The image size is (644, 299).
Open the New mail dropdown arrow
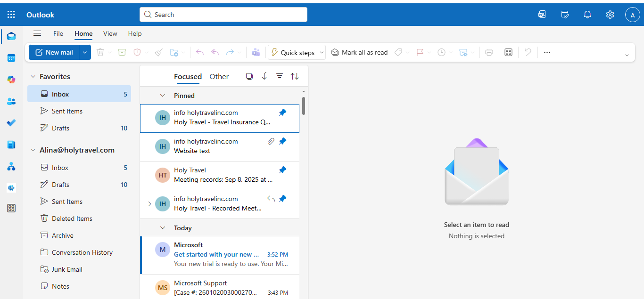click(85, 52)
